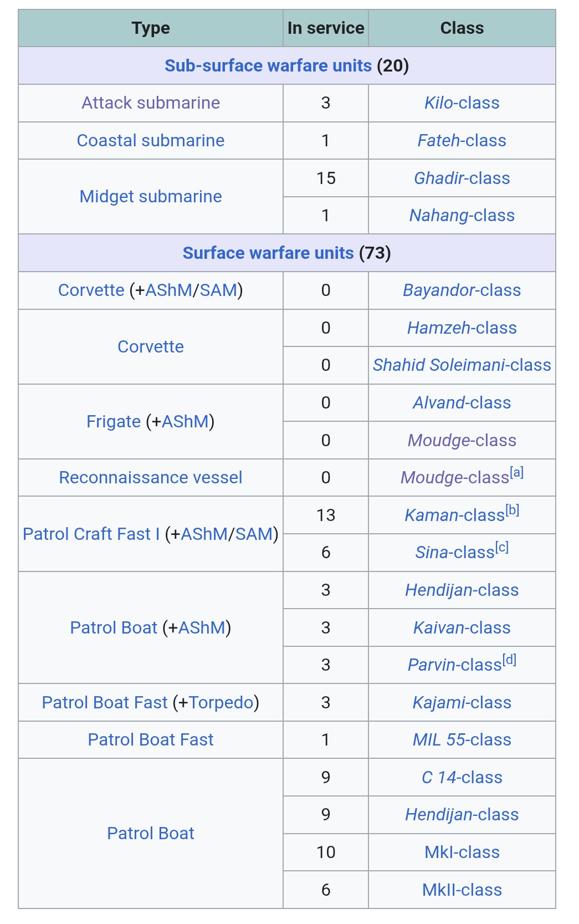Click the Kajami-class link
Screen dimensions: 579x924
point(462,702)
